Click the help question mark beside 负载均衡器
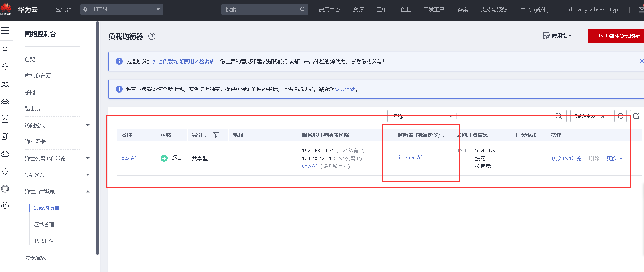Screen dimensions: 644x272 click(152, 36)
